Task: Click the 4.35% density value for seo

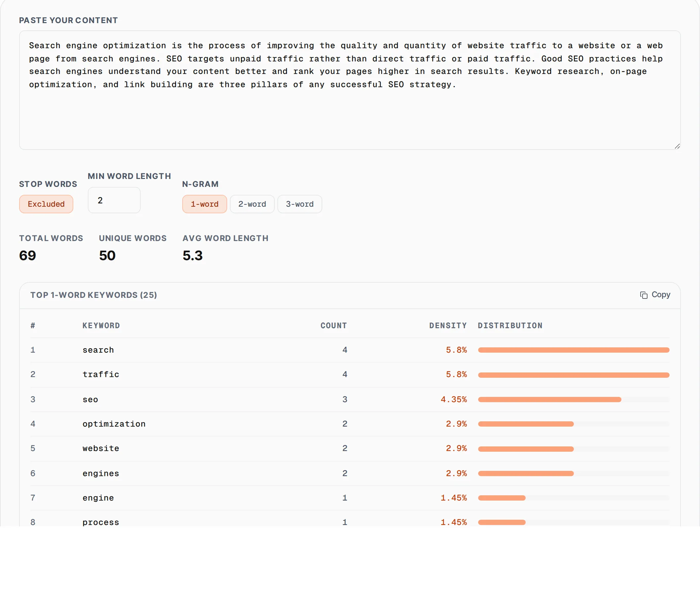Action: [x=454, y=400]
